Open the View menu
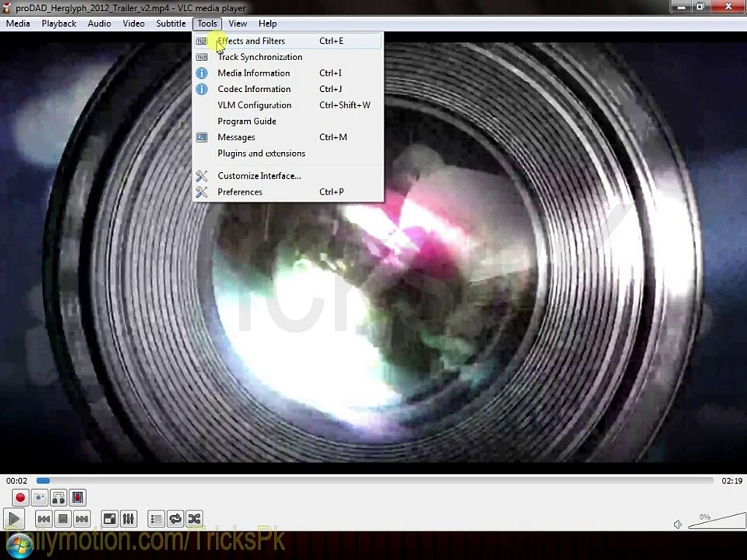 pos(238,23)
